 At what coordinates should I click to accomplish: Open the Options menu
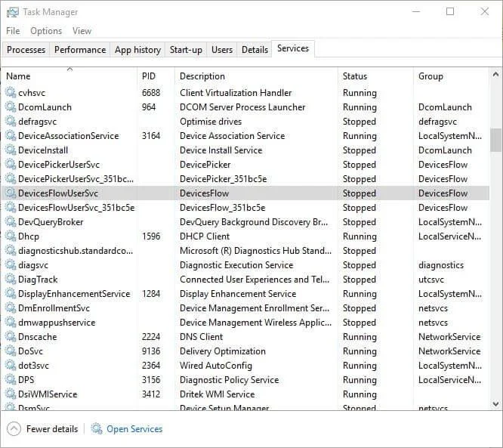46,31
